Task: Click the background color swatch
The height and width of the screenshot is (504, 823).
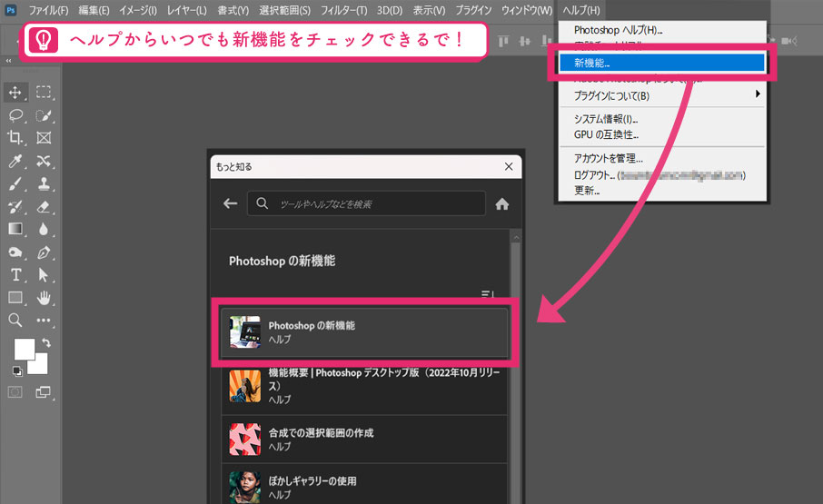Action: pos(39,366)
